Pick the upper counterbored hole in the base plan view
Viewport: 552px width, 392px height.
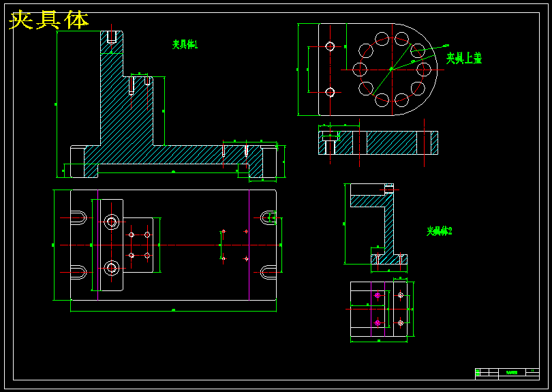[112, 222]
